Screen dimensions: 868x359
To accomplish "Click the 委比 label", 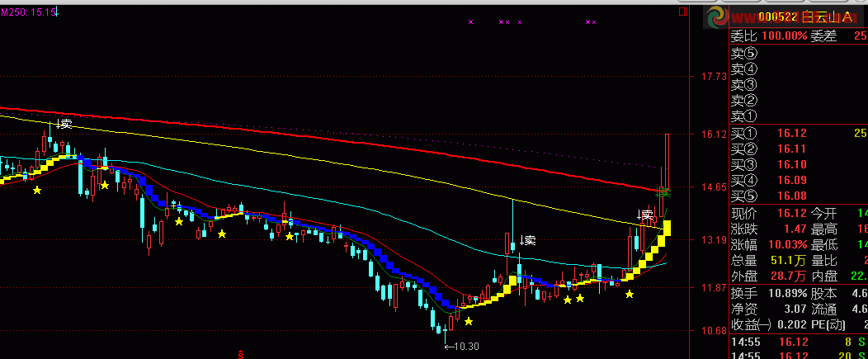I will click(x=744, y=36).
